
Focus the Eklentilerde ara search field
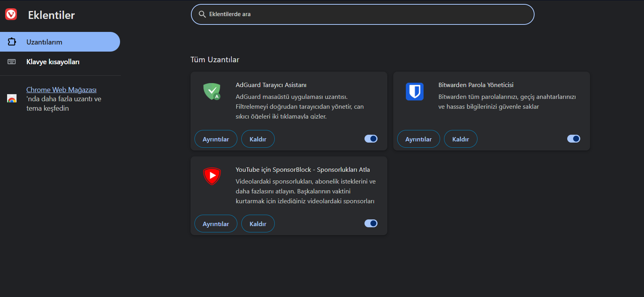(363, 14)
